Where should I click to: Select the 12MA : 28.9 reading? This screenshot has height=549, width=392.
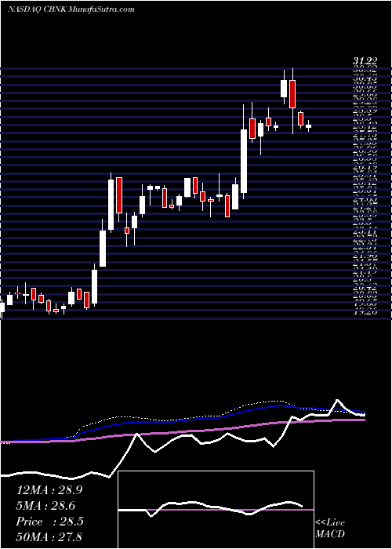[49, 490]
